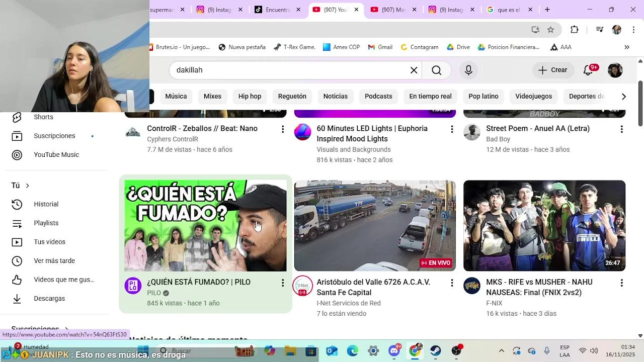Show hidden system tray icons
This screenshot has width=644, height=362.
pos(501,351)
